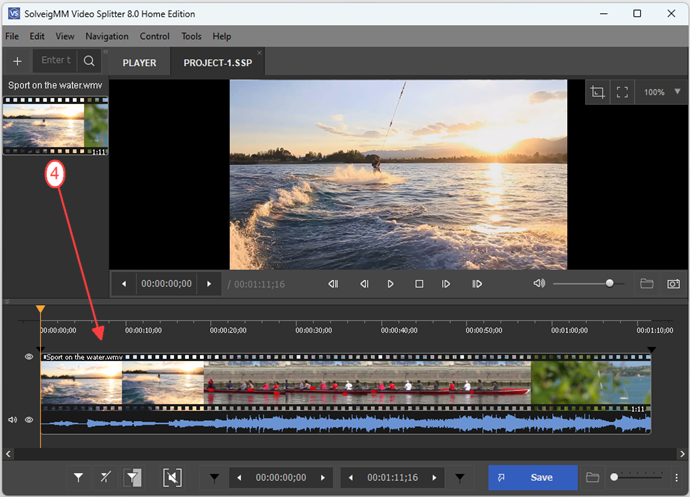Step back one frame
690x497 pixels.
pyautogui.click(x=364, y=284)
